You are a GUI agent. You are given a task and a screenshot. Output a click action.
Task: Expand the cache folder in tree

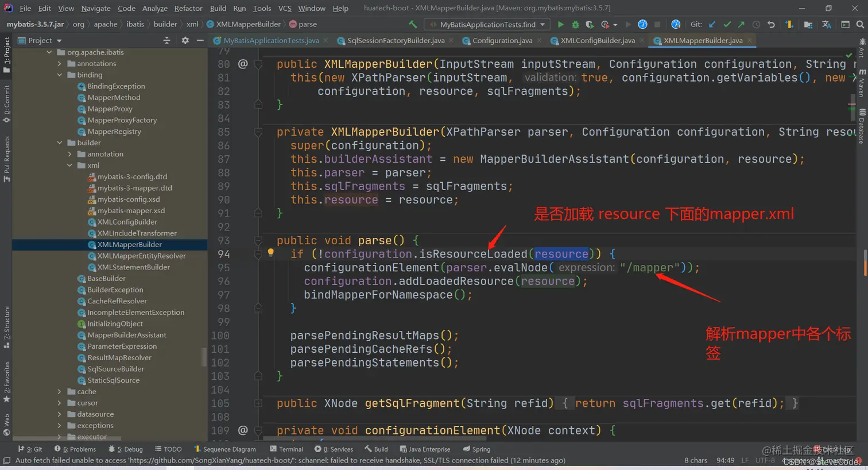[x=59, y=391]
